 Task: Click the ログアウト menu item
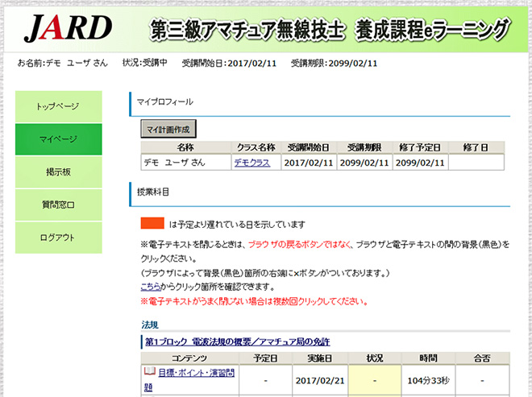coord(58,238)
